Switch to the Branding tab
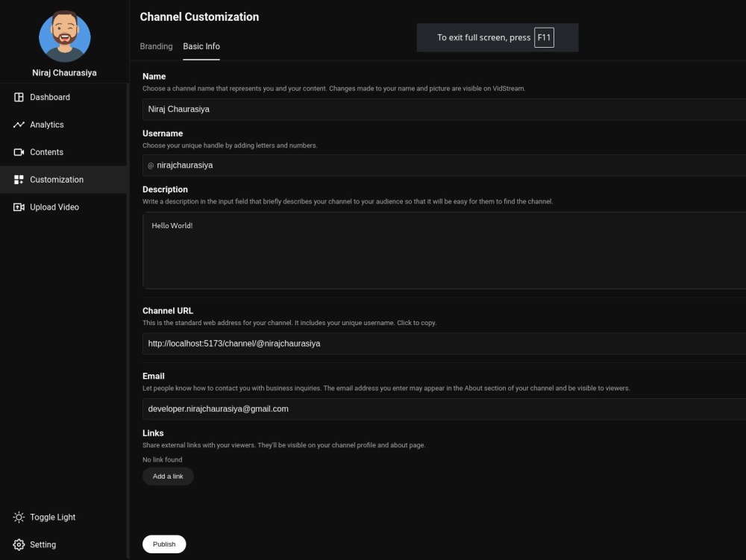This screenshot has width=746, height=560. pos(156,46)
